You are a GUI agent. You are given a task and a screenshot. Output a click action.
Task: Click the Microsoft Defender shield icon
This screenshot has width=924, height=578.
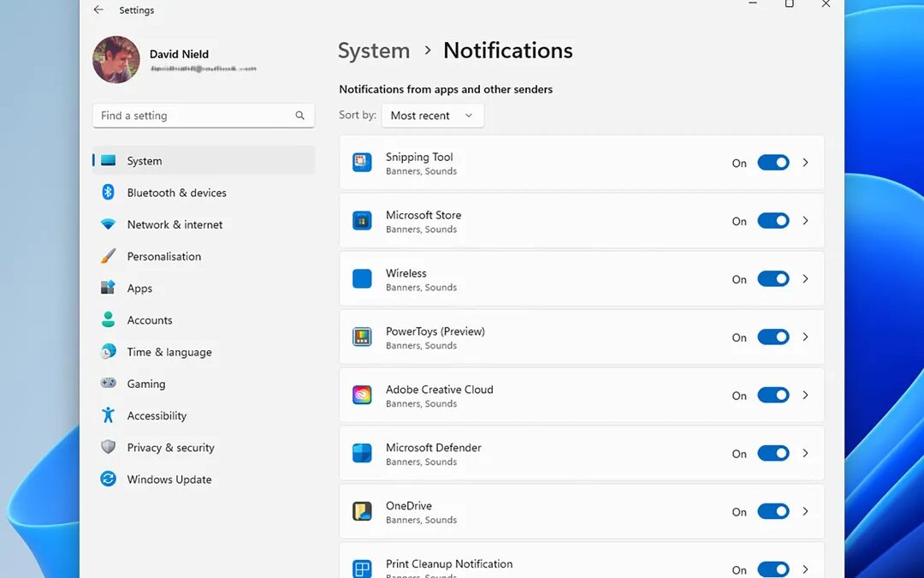point(362,454)
